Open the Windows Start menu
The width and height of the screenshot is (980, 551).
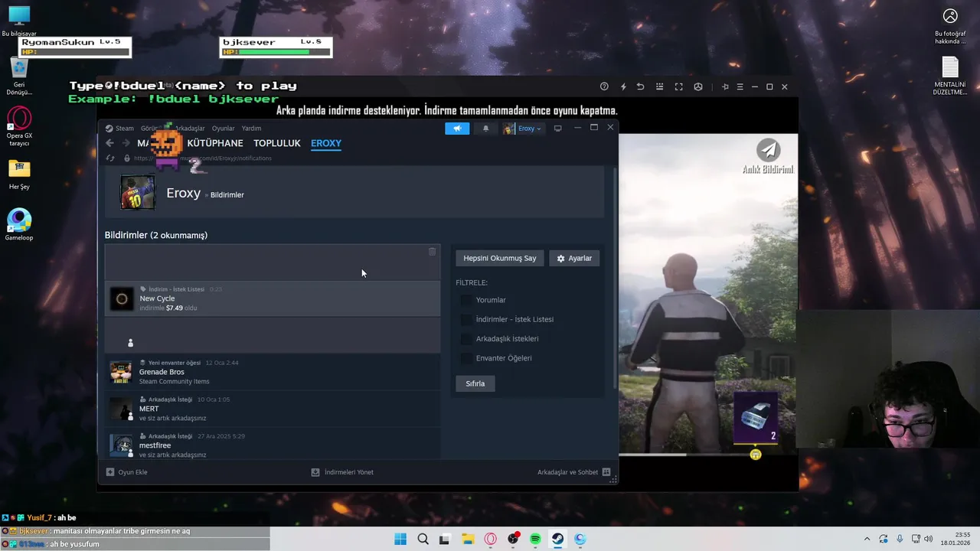pos(400,539)
